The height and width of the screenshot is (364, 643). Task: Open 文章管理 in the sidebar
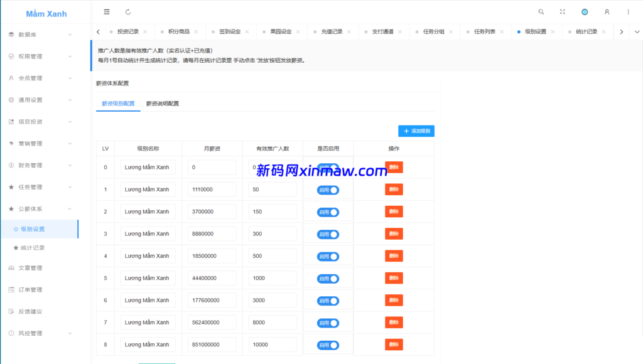(x=40, y=268)
